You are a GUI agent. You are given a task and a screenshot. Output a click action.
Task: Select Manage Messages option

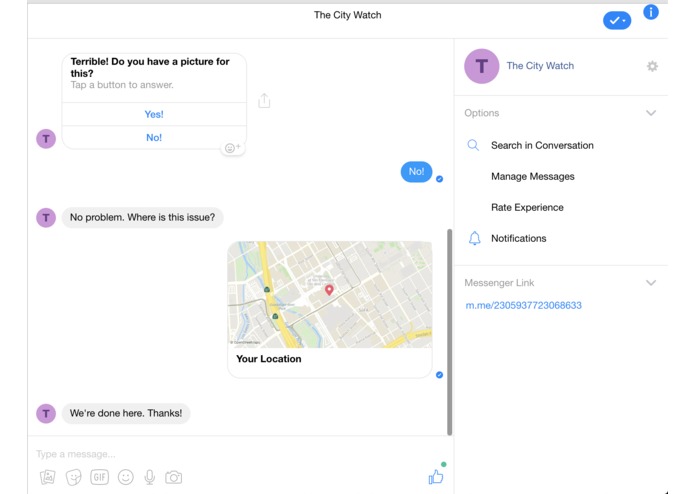click(533, 176)
